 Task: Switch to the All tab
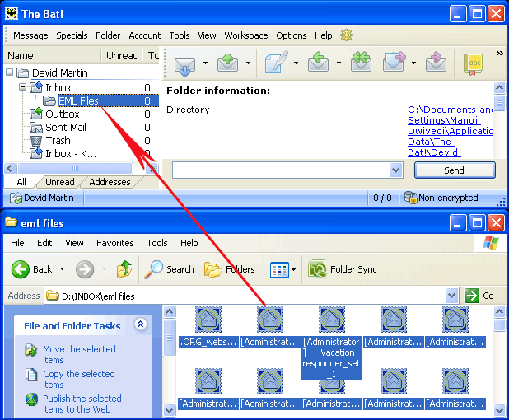[21, 182]
